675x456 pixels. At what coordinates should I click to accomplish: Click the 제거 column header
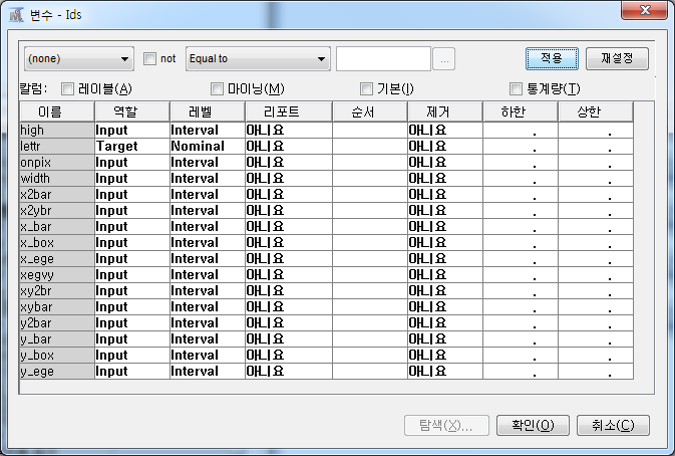point(445,112)
